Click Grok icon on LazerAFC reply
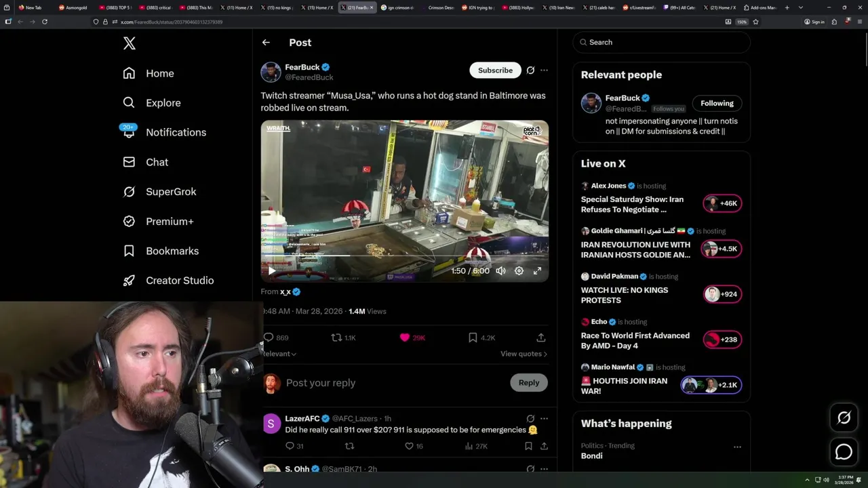 [x=530, y=419]
